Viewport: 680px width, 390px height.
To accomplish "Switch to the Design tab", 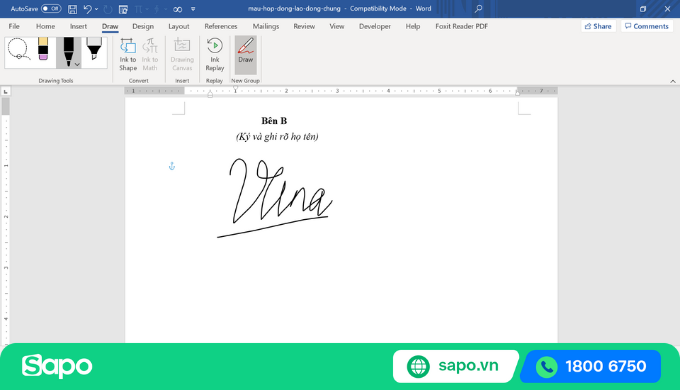I will (x=143, y=26).
